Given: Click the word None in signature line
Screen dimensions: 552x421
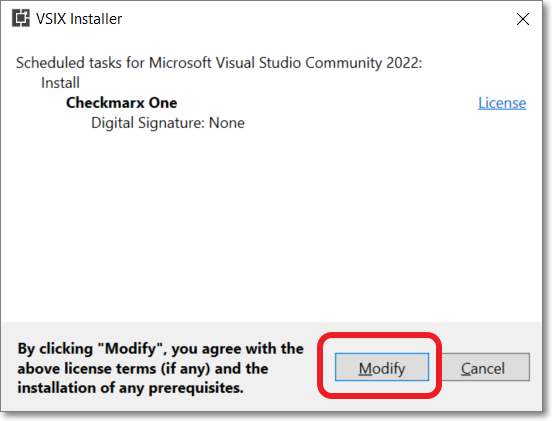Looking at the screenshot, I should 227,123.
